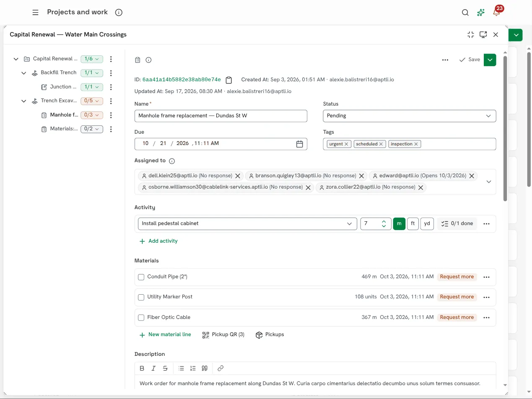Open the notifications bell with 23 badge
Image resolution: width=532 pixels, height=399 pixels.
pyautogui.click(x=496, y=13)
